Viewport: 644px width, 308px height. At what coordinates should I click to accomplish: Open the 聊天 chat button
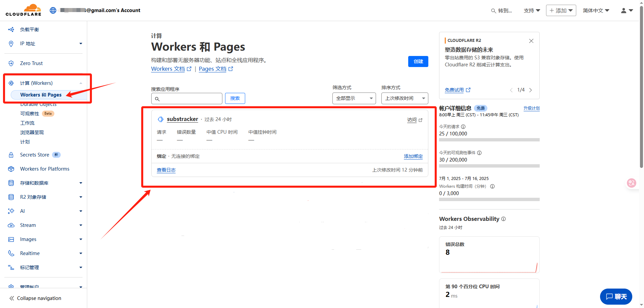[x=616, y=297]
